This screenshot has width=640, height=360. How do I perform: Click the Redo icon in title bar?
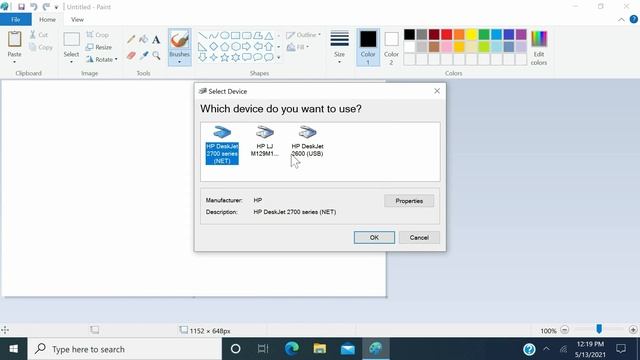click(46, 7)
